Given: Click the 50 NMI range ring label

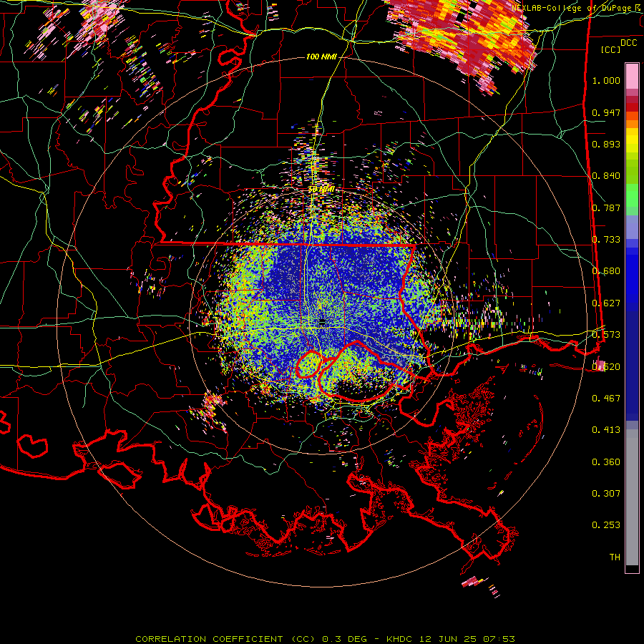Looking at the screenshot, I should tap(321, 190).
